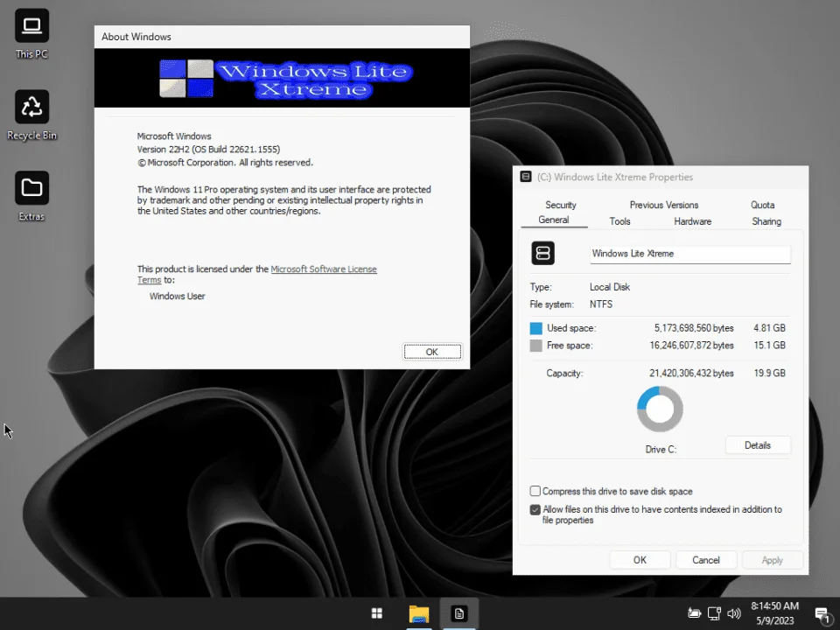Open File Explorer from the taskbar
Image resolution: width=840 pixels, height=630 pixels.
click(x=419, y=613)
